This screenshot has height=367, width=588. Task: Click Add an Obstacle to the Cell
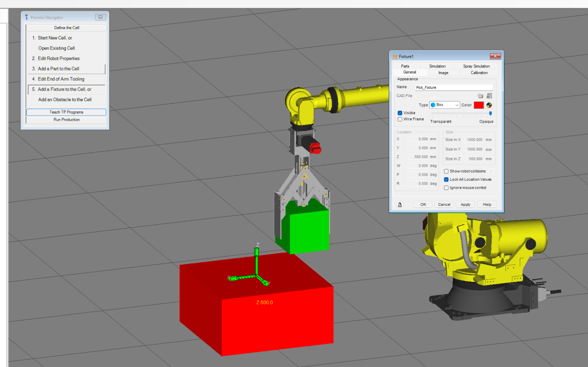tap(66, 100)
